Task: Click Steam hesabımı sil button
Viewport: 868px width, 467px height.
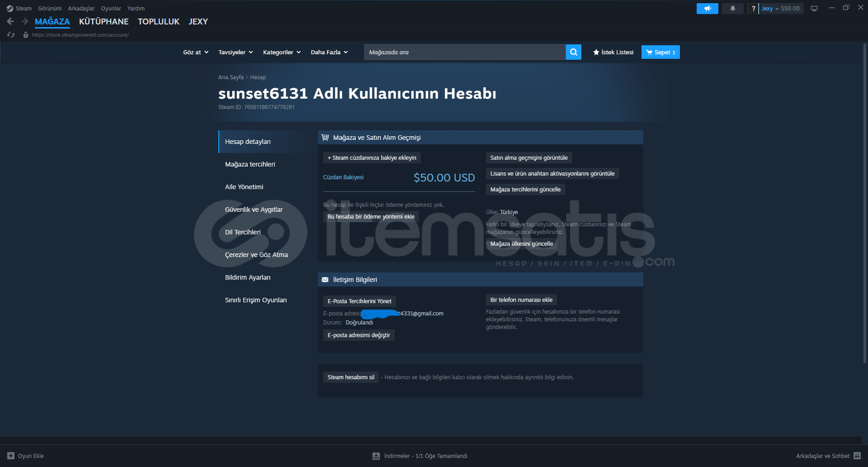Action: pos(351,377)
